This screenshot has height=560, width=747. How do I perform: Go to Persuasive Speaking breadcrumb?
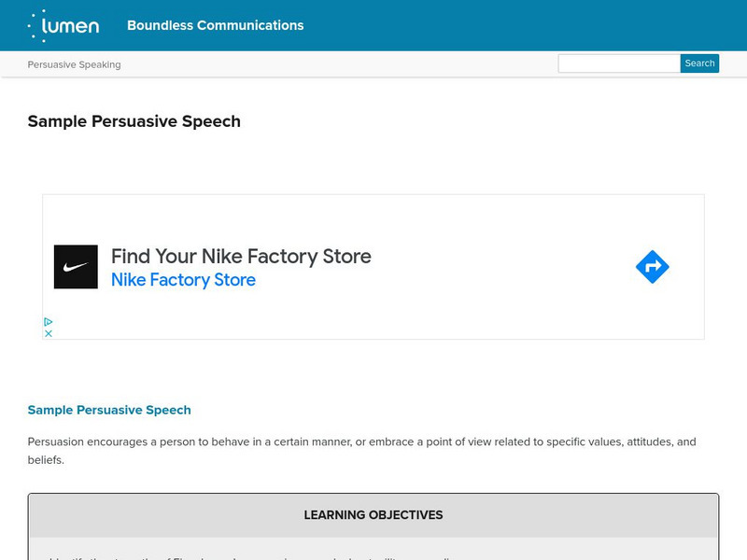74,64
